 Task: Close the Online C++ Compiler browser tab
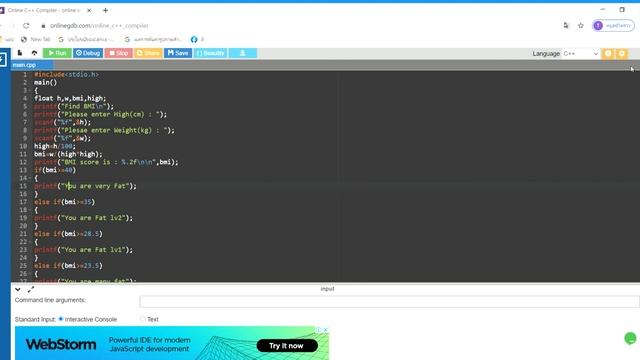tap(89, 10)
